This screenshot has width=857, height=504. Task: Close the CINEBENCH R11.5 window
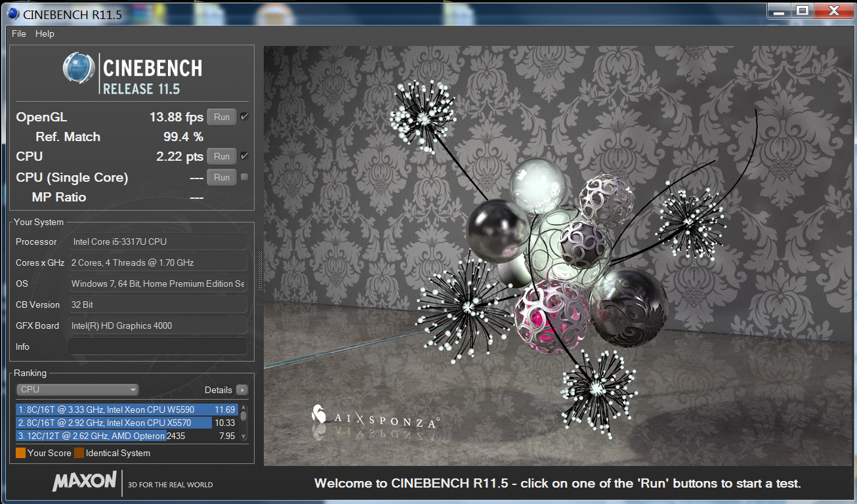pyautogui.click(x=833, y=10)
